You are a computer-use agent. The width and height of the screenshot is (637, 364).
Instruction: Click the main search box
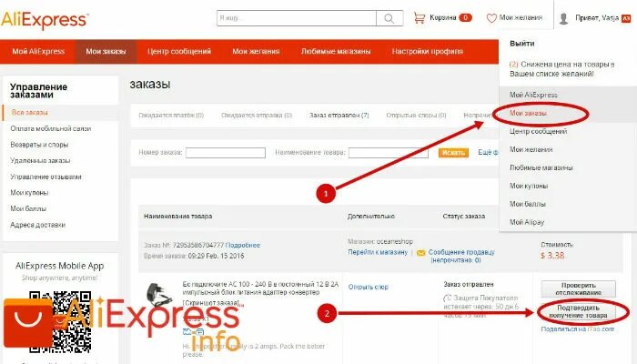(297, 18)
